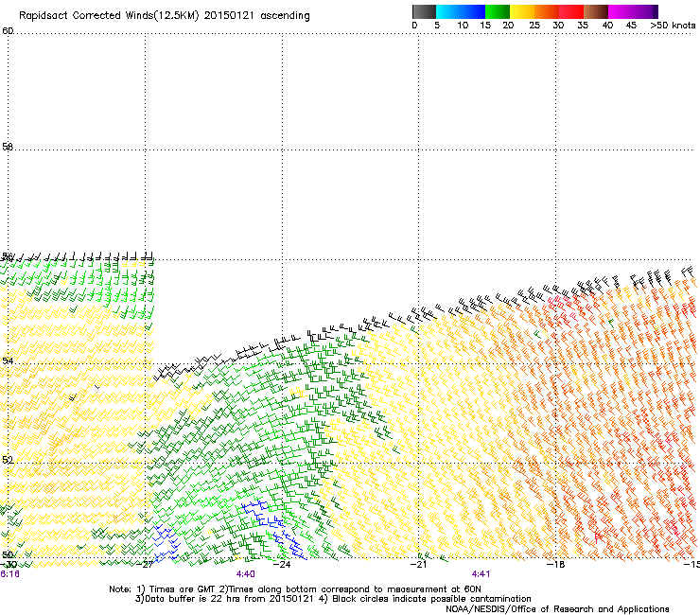This screenshot has height=615, width=700.
Task: Choose the brown 35-40 knots color band
Action: (x=596, y=11)
